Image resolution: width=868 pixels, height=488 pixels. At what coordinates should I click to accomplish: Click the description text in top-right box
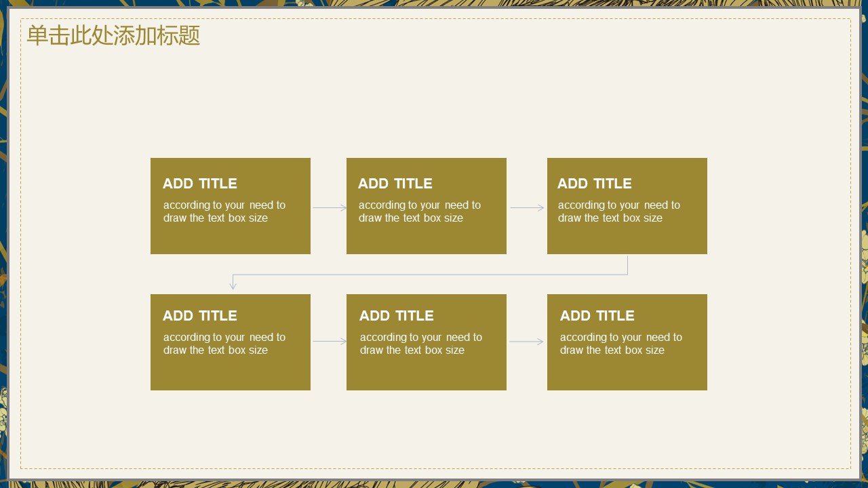[x=618, y=211]
